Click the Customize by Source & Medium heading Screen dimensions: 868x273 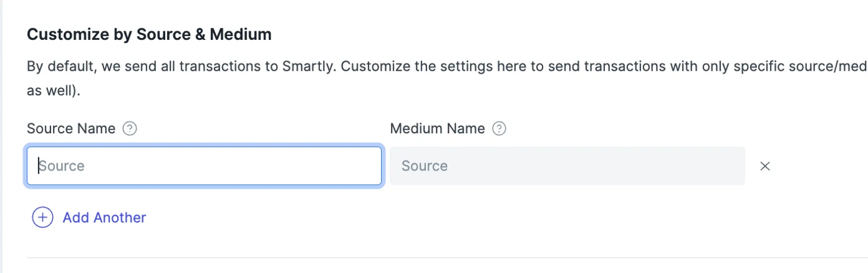149,35
